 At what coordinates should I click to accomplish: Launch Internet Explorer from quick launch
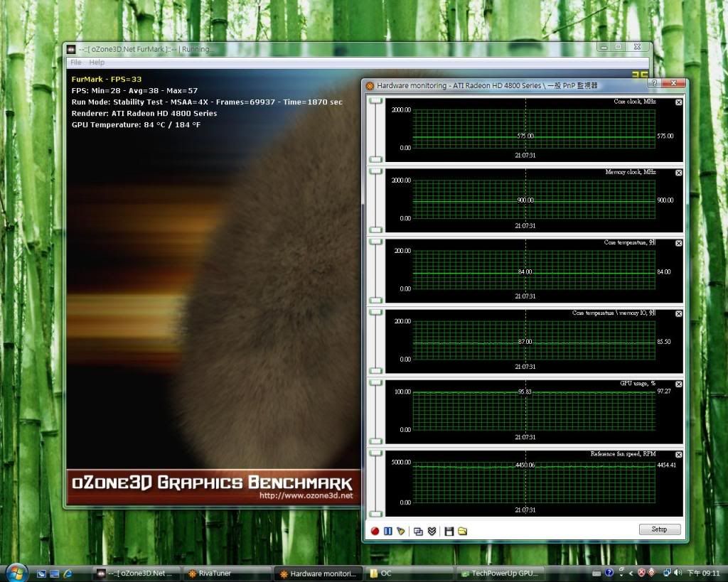[x=68, y=573]
